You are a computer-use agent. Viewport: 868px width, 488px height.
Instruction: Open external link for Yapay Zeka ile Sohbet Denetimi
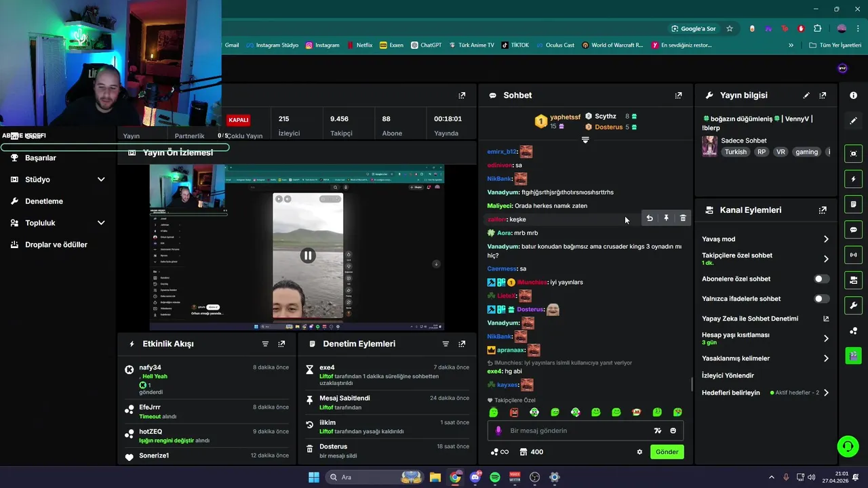coord(826,319)
